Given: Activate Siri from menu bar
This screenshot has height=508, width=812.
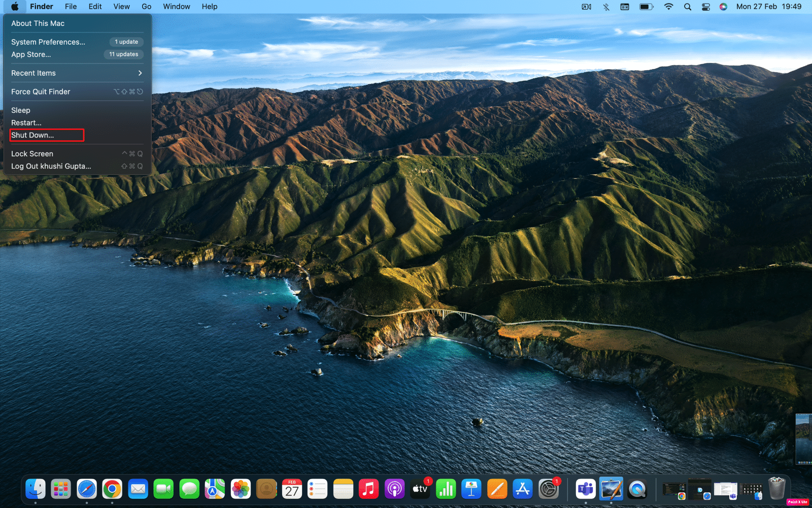Looking at the screenshot, I should point(724,7).
